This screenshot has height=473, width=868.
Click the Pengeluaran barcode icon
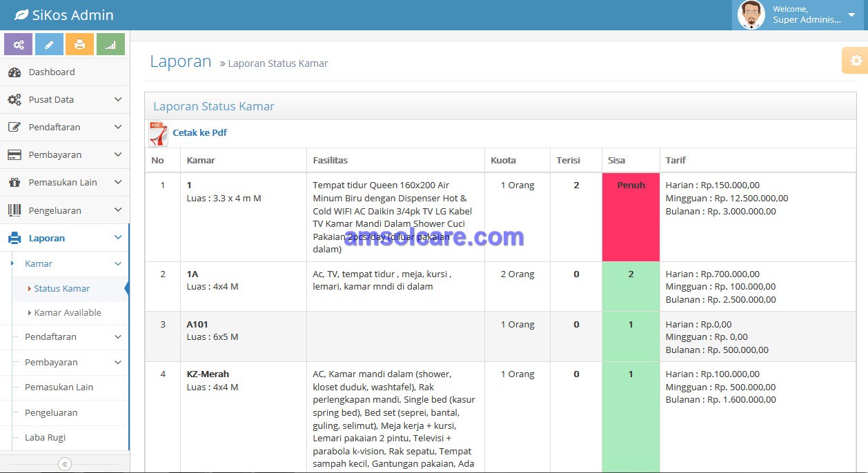coord(14,210)
